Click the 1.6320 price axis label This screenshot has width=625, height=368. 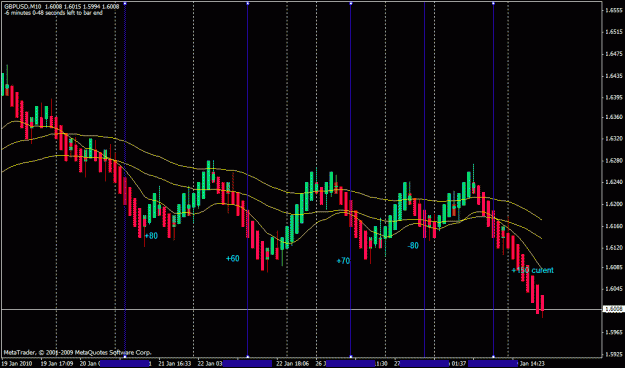tap(614, 139)
